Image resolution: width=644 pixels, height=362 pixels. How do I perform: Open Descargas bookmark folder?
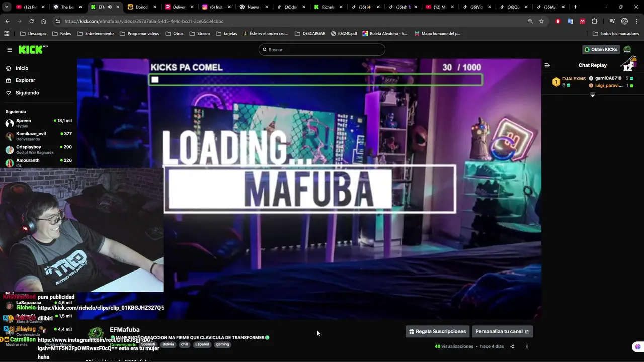coord(33,34)
